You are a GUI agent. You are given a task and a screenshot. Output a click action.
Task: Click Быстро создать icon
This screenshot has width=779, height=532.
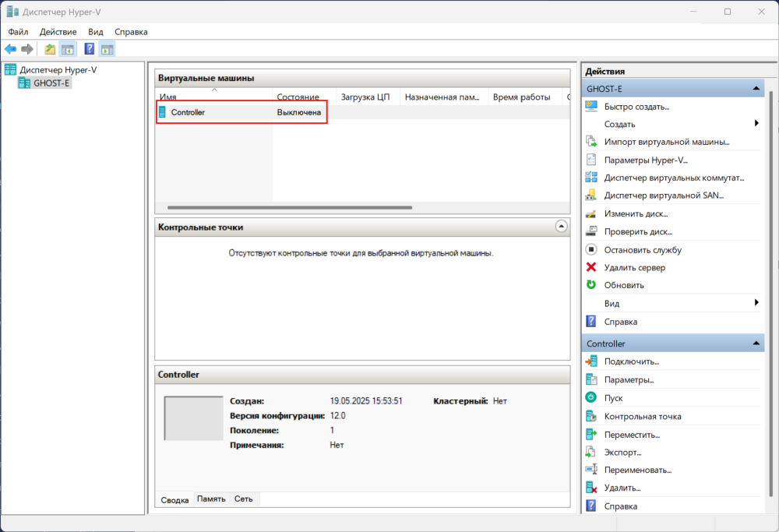[x=591, y=106]
